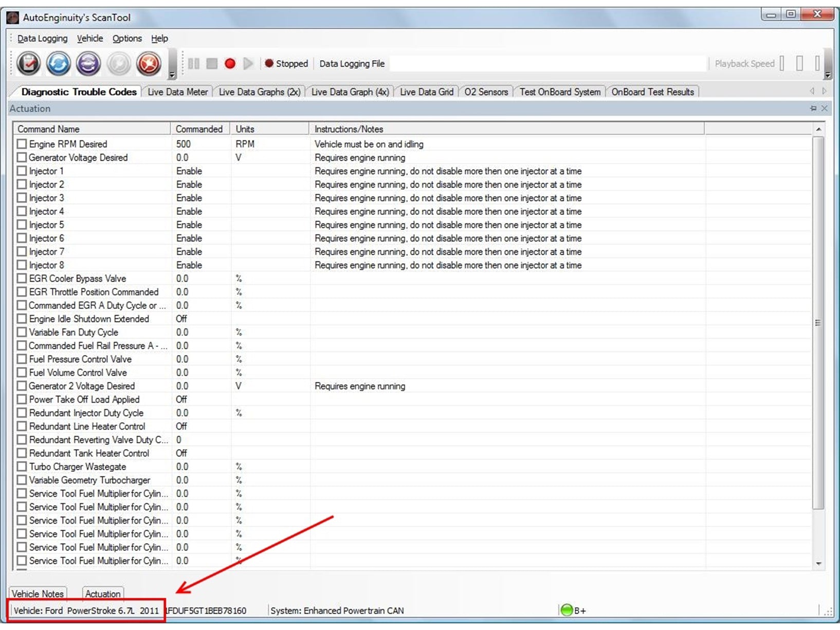Click the clipboard checkmark toolbar icon
Image resolution: width=840 pixels, height=630 pixels.
pyautogui.click(x=28, y=64)
